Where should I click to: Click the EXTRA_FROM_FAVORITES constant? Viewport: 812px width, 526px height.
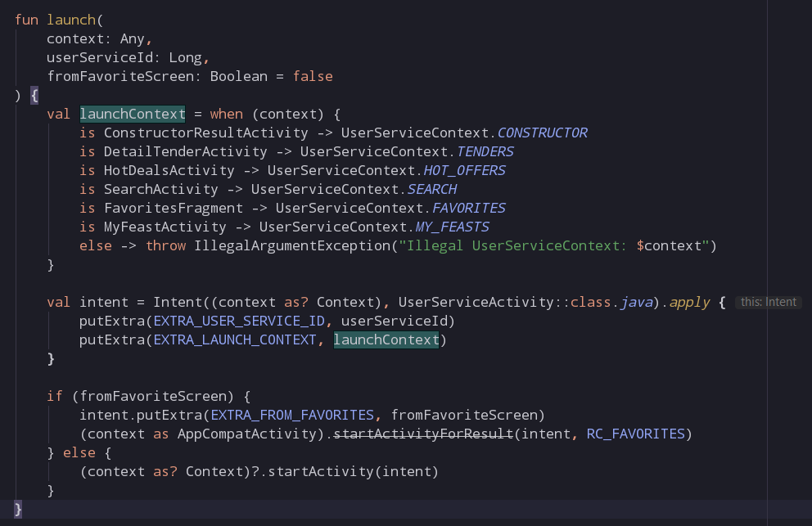point(292,416)
